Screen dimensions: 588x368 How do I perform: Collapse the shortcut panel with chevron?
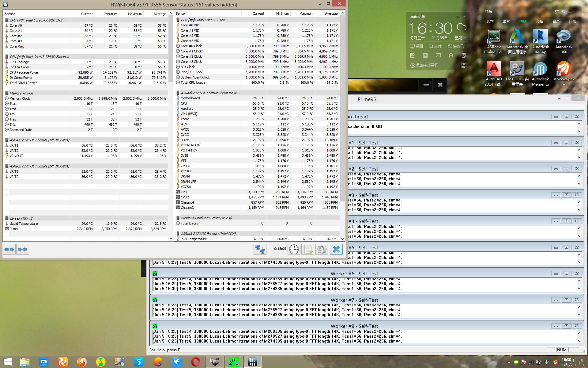click(576, 12)
